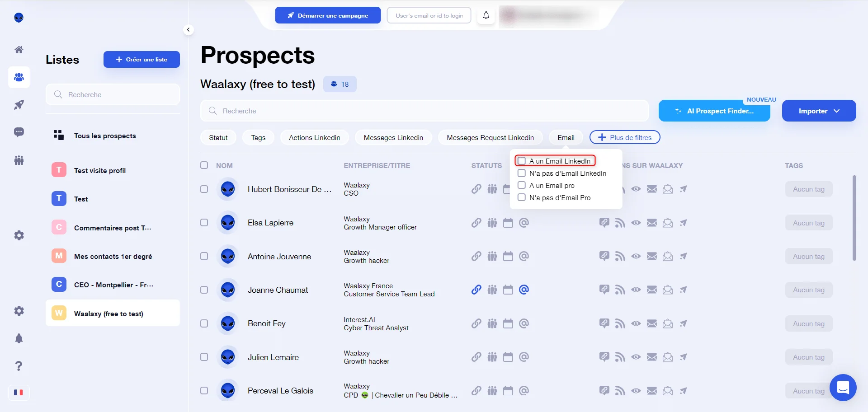Click 'Créer une liste' button
Viewport: 868px width, 412px height.
point(142,59)
